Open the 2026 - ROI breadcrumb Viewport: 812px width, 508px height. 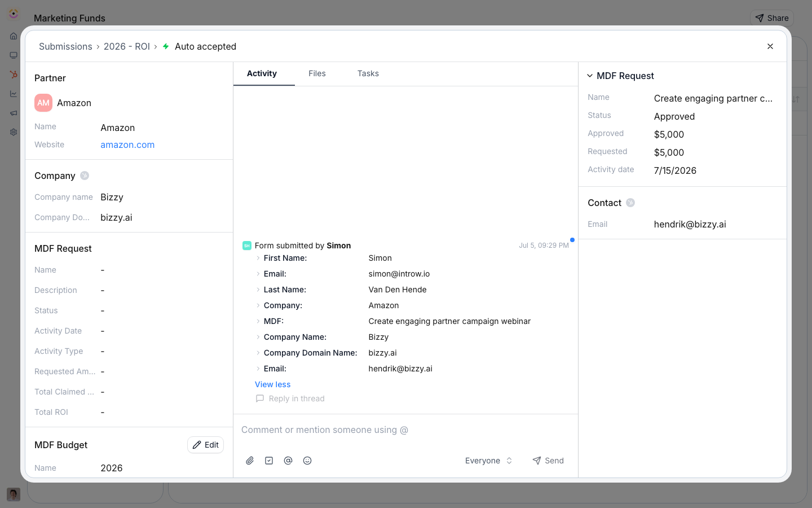point(127,46)
